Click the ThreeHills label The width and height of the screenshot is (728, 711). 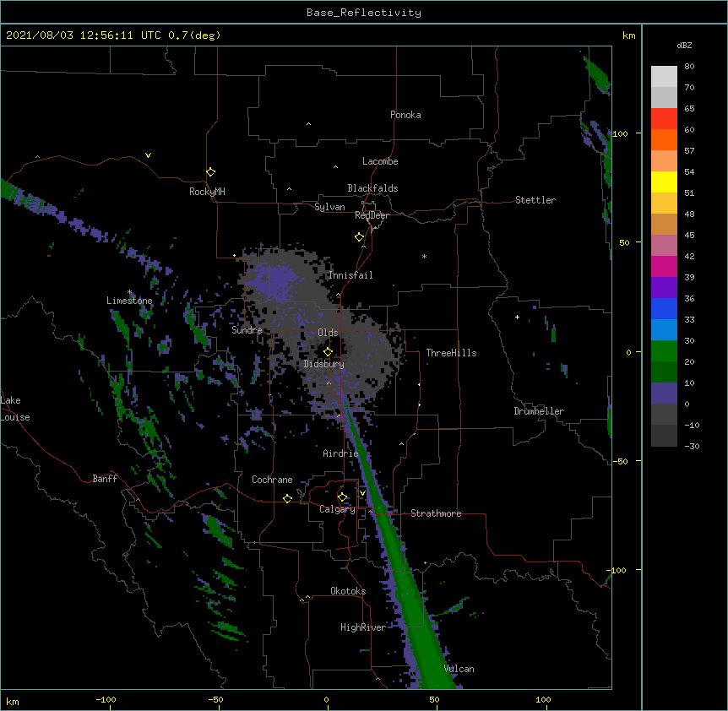pyautogui.click(x=451, y=353)
